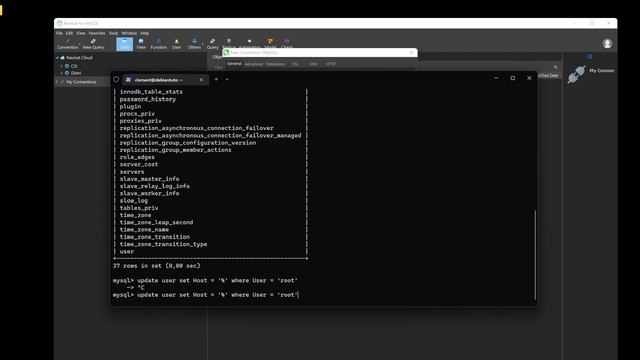This screenshot has width=640, height=360.
Task: Click 'password_history' row in terminal output
Action: (148, 99)
